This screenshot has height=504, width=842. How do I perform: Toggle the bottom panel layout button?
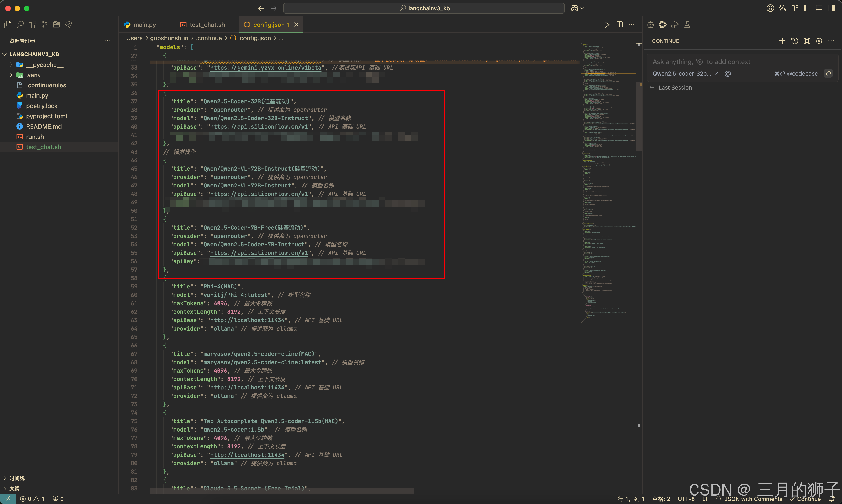coord(819,8)
